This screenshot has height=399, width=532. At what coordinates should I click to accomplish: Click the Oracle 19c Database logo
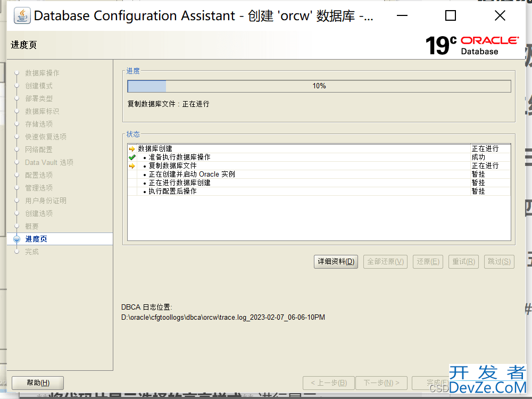tap(472, 45)
